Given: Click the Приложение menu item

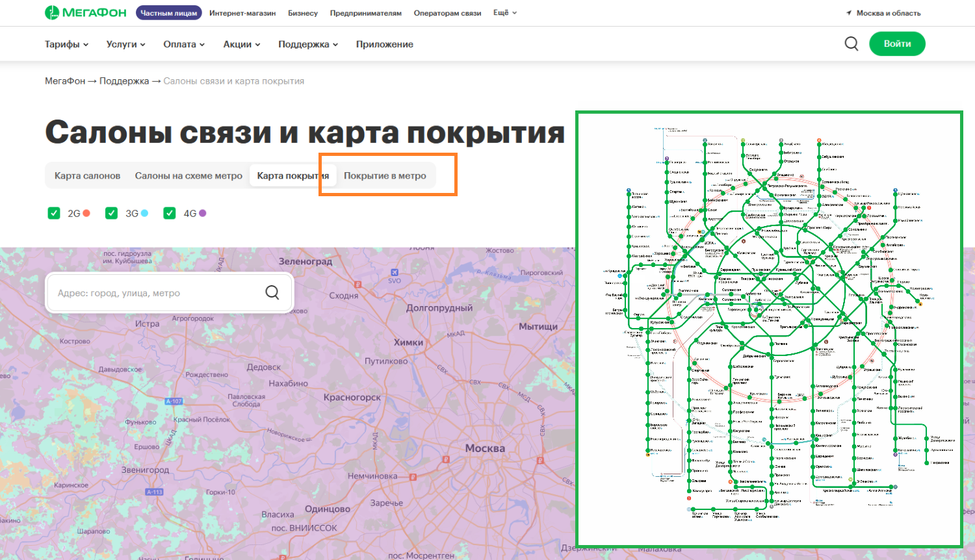Looking at the screenshot, I should [385, 44].
